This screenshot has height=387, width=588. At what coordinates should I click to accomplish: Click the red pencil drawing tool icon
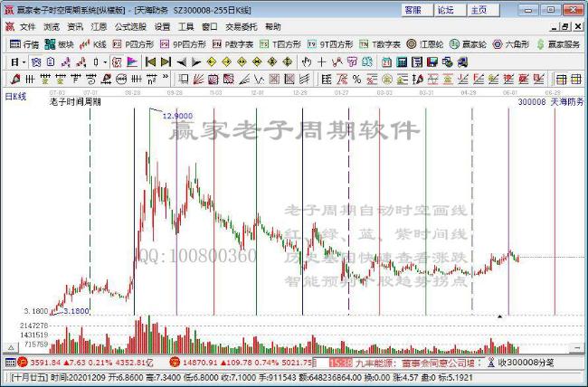click(15, 80)
